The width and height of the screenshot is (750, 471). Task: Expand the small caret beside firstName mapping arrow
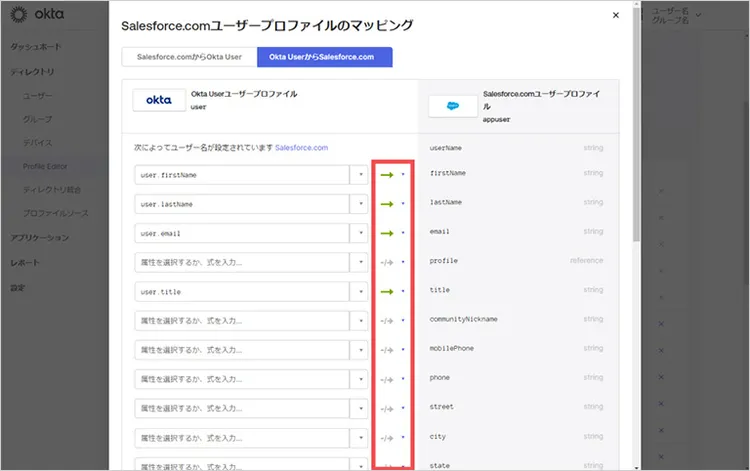click(x=403, y=175)
